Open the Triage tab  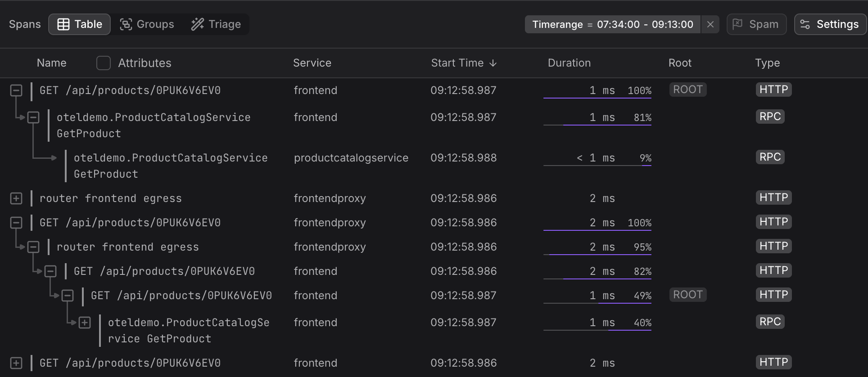click(x=216, y=24)
